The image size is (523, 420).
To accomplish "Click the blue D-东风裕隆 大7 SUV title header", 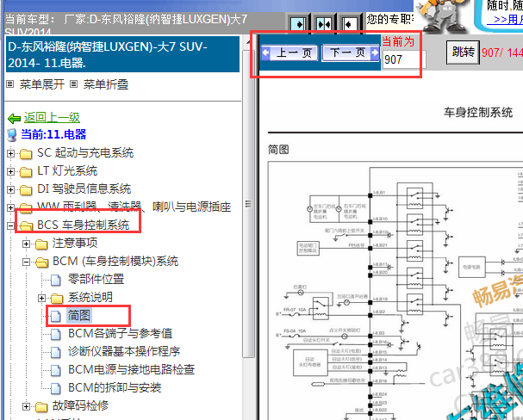I will pos(122,54).
